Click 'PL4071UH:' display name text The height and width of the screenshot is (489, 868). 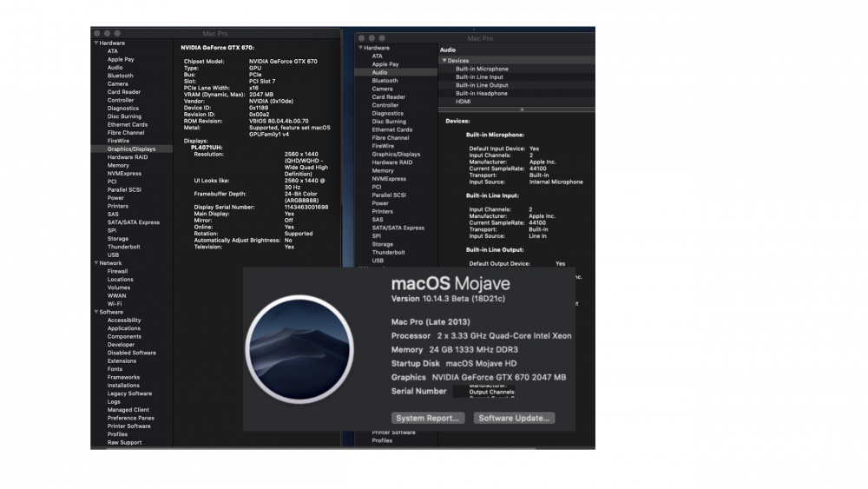pos(207,148)
